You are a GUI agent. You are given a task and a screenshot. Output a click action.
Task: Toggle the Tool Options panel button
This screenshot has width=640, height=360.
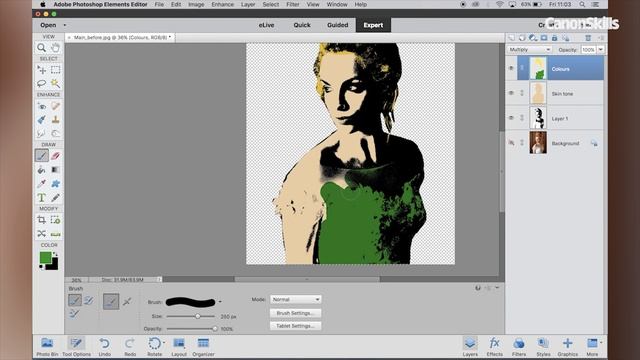tap(76, 347)
